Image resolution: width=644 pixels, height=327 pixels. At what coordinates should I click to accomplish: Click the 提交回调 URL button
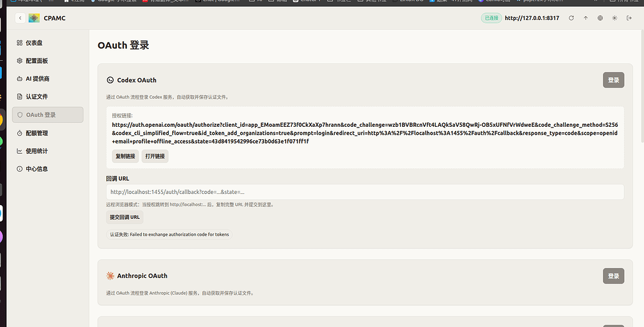125,217
